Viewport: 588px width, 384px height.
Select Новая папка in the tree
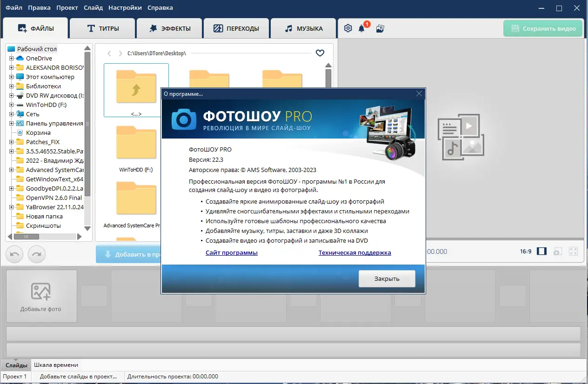point(44,217)
